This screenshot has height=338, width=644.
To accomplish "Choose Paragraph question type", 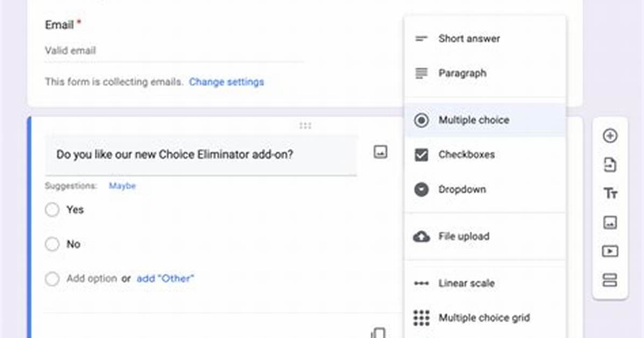I will tap(485, 73).
